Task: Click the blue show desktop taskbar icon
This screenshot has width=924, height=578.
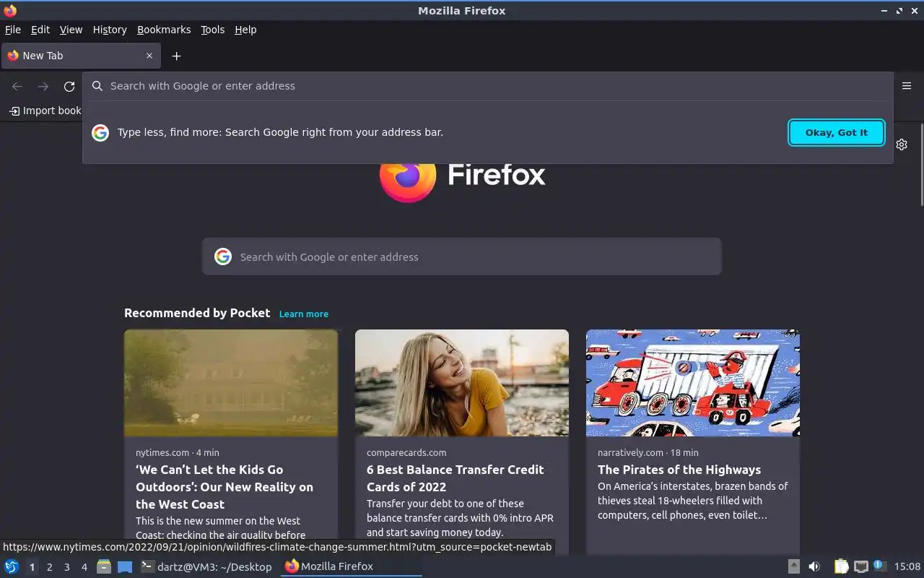Action: point(125,566)
